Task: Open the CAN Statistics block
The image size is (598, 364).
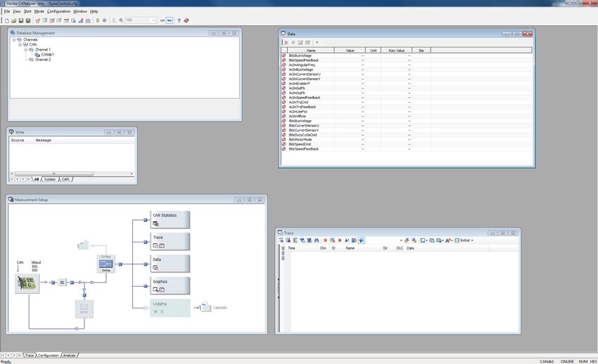Action: (170, 219)
